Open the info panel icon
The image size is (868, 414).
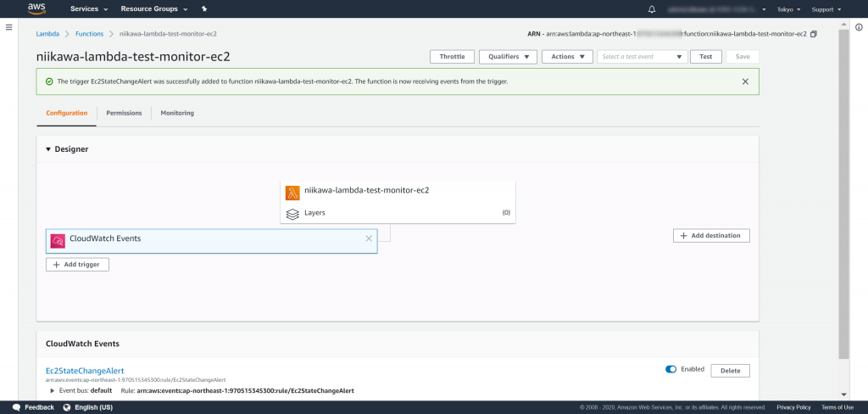859,27
